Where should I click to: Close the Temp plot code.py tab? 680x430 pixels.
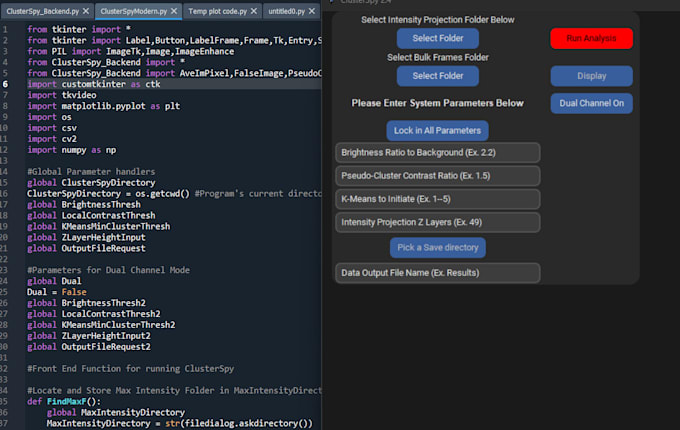pyautogui.click(x=254, y=11)
